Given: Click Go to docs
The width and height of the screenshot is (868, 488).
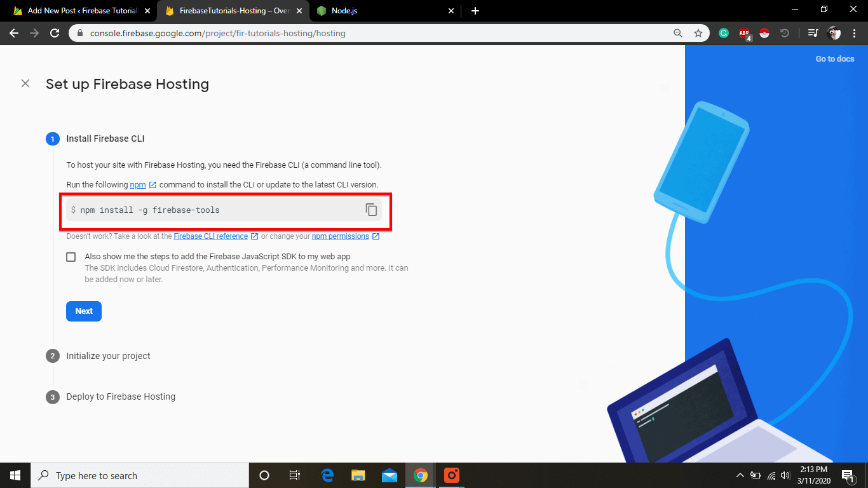Looking at the screenshot, I should [835, 59].
